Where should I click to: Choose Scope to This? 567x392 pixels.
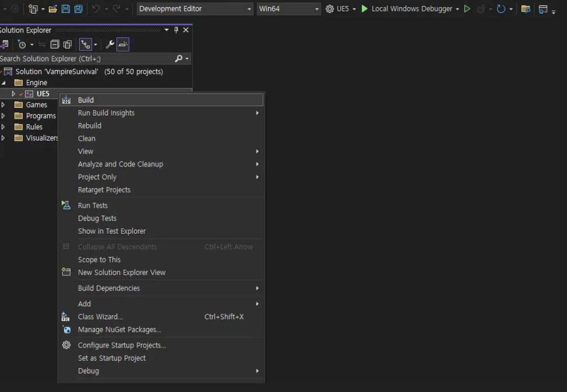click(161, 259)
